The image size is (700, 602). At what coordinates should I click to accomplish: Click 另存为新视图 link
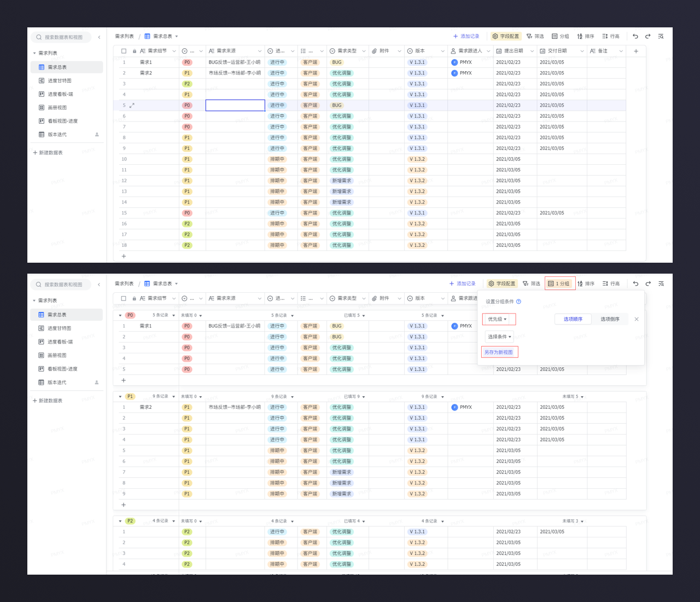[499, 352]
